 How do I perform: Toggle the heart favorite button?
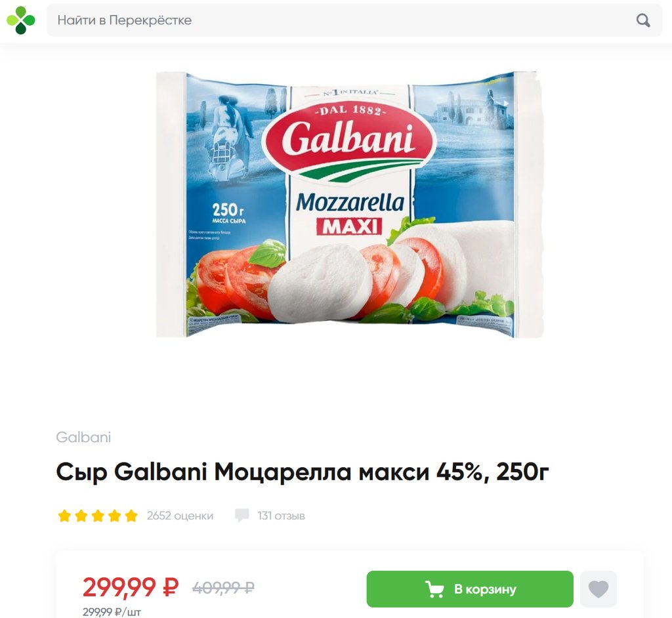[x=598, y=589]
